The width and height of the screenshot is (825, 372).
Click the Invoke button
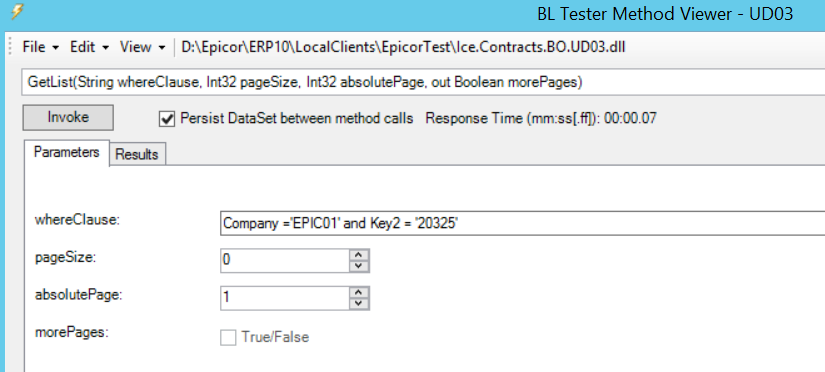point(68,117)
